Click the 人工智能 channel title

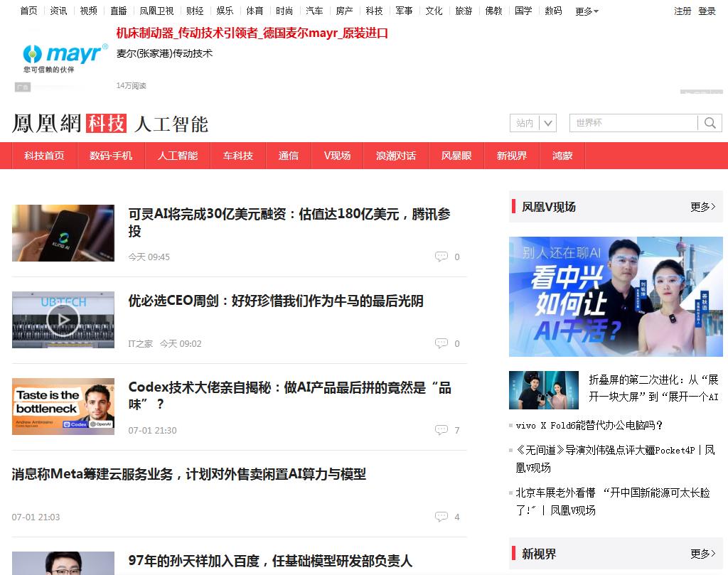[x=171, y=124]
